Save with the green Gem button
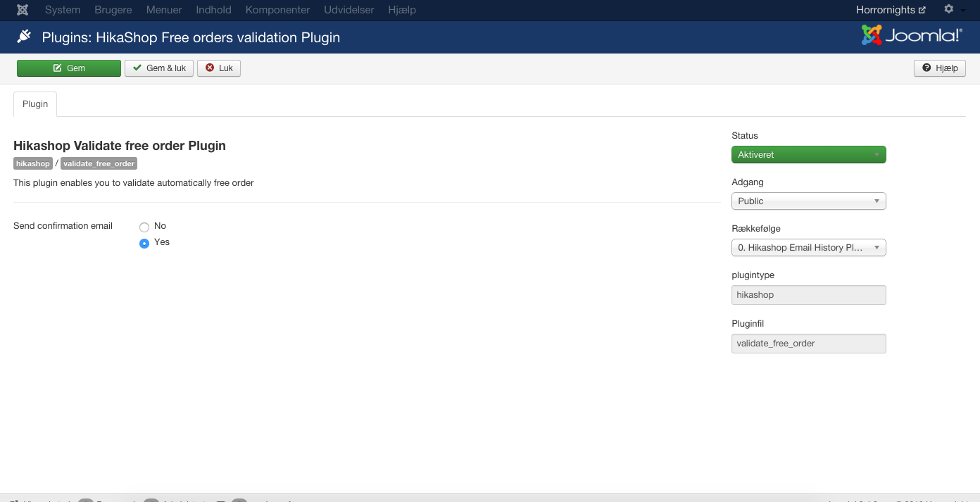This screenshot has width=980, height=502. tap(69, 68)
